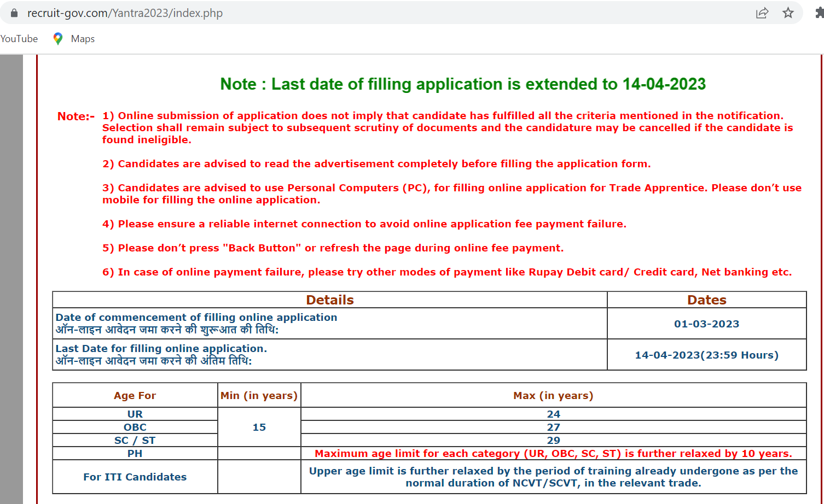Open the YouTube bookmark
The image size is (824, 504).
coord(19,38)
